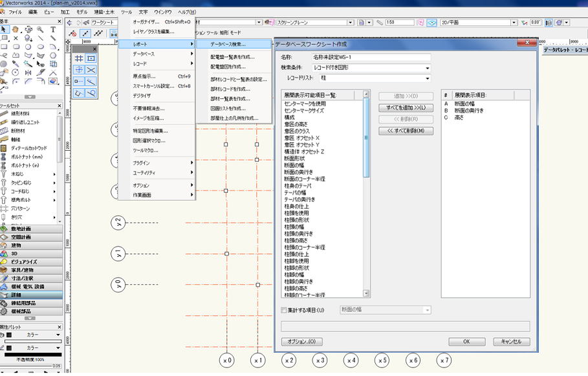Image resolution: width=588 pixels, height=376 pixels.
Task: Click the 名称 worksheet name field
Action: pos(371,57)
